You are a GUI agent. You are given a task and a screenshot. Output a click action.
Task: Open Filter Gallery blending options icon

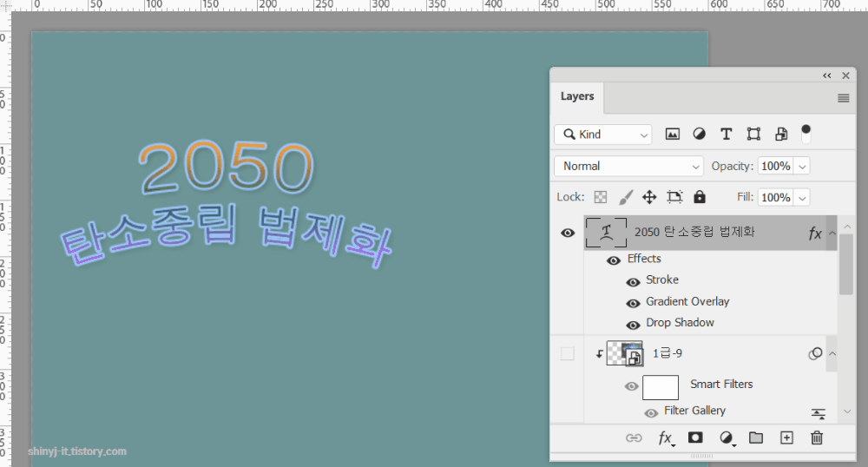[819, 413]
